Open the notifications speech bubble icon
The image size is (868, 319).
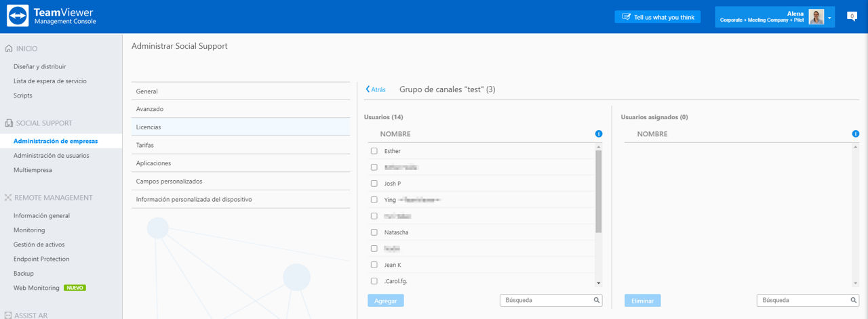pyautogui.click(x=852, y=16)
